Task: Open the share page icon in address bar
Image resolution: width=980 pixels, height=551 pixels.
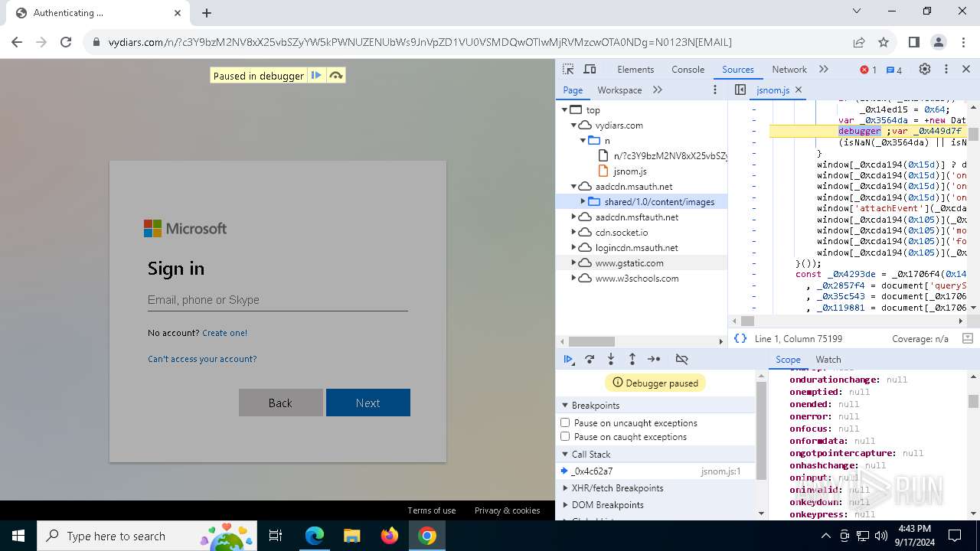Action: coord(859,42)
